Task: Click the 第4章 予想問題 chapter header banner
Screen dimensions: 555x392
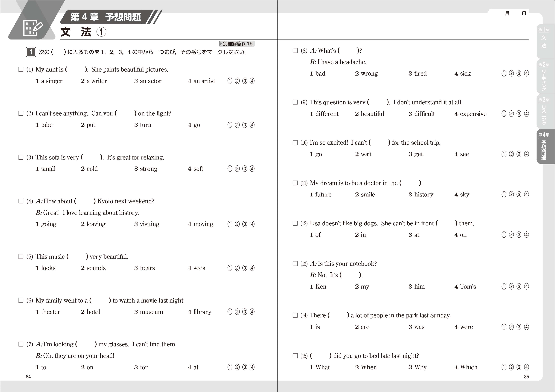Action: click(106, 17)
